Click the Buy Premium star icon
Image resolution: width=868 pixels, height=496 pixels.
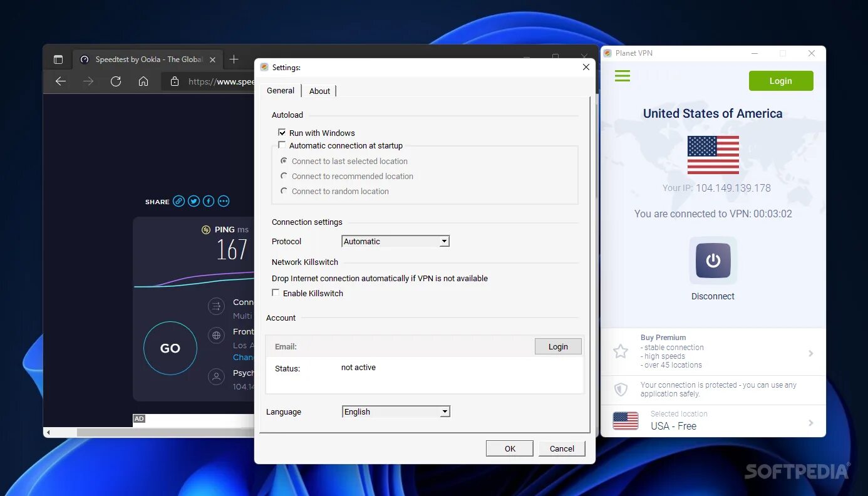[621, 351]
